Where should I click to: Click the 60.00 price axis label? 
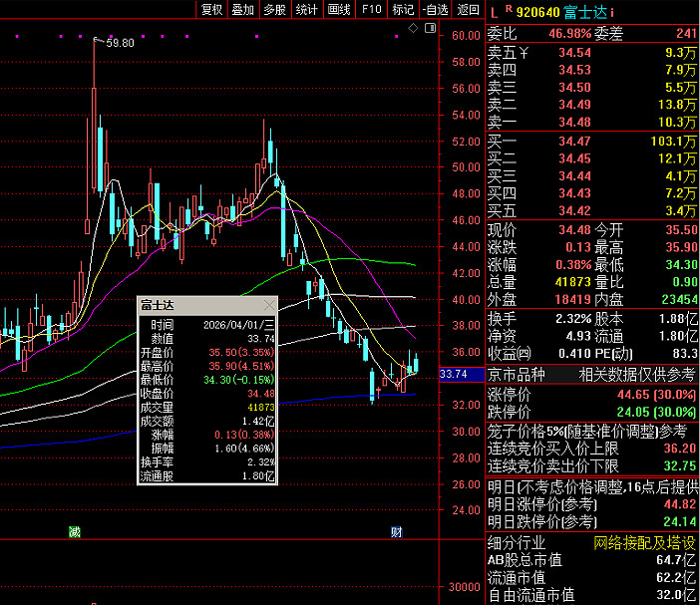[x=466, y=36]
